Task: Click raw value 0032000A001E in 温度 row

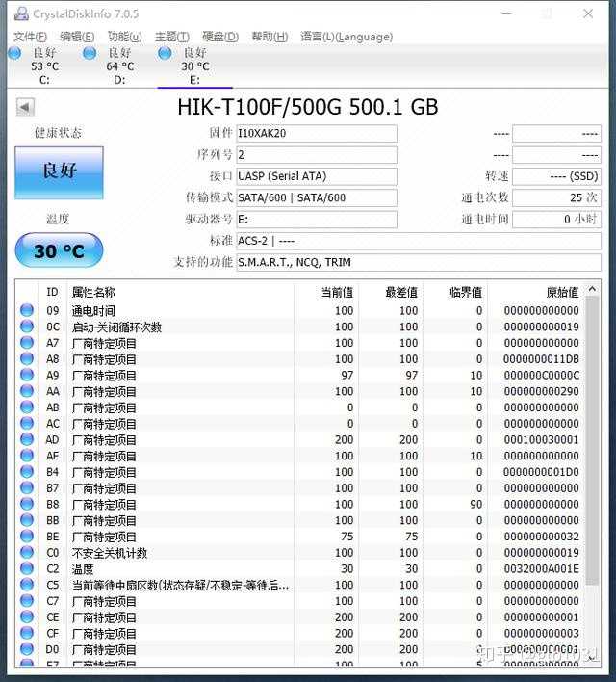Action: (541, 568)
